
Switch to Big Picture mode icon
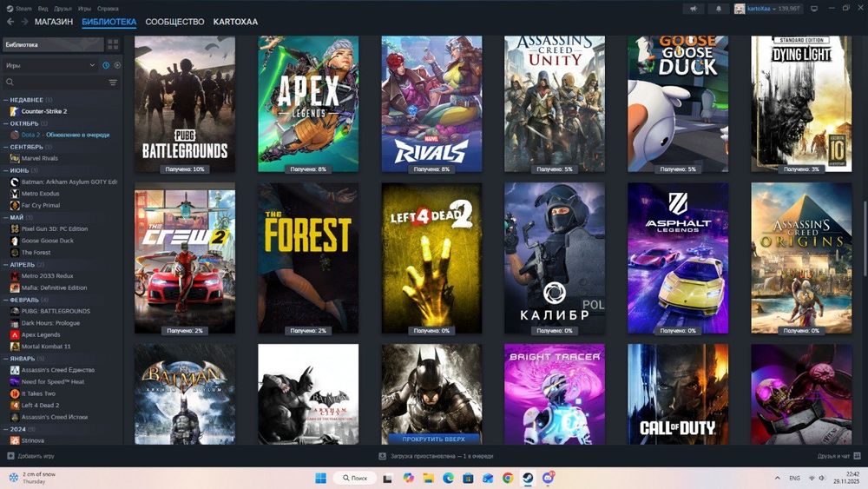(x=814, y=9)
